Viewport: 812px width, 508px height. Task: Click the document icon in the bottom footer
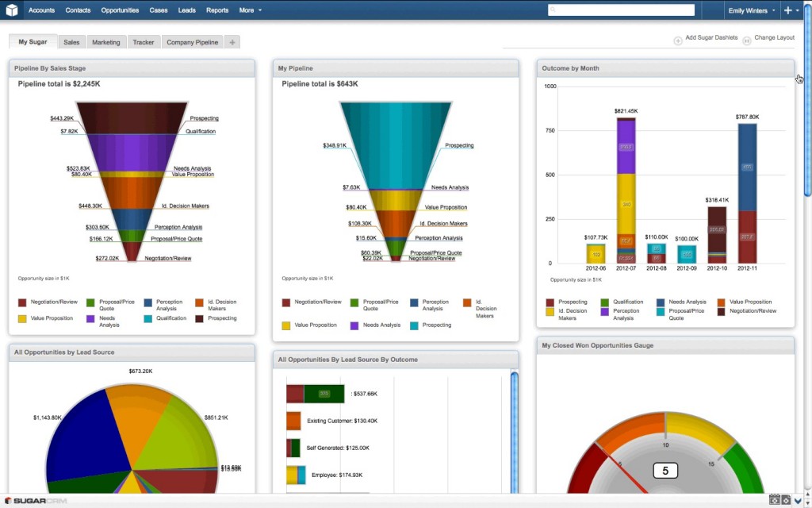pyautogui.click(x=785, y=500)
